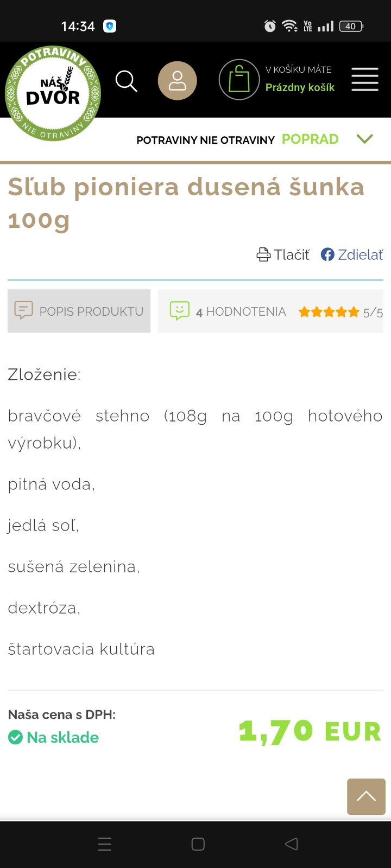The height and width of the screenshot is (868, 391).
Task: Click the Tlačiť print link
Action: tap(292, 254)
